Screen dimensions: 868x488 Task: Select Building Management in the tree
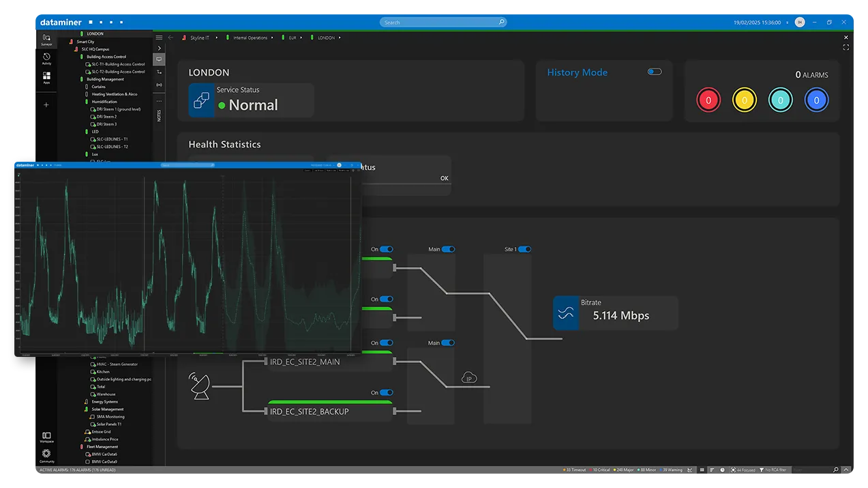click(105, 79)
